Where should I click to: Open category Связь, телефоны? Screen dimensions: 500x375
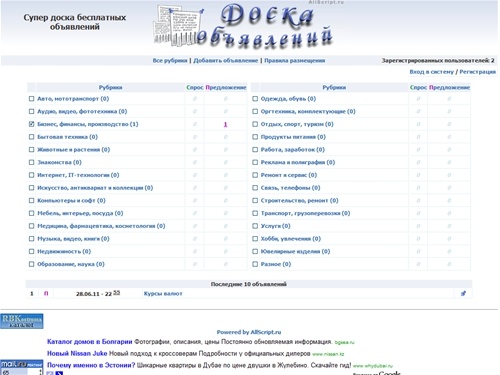point(290,188)
